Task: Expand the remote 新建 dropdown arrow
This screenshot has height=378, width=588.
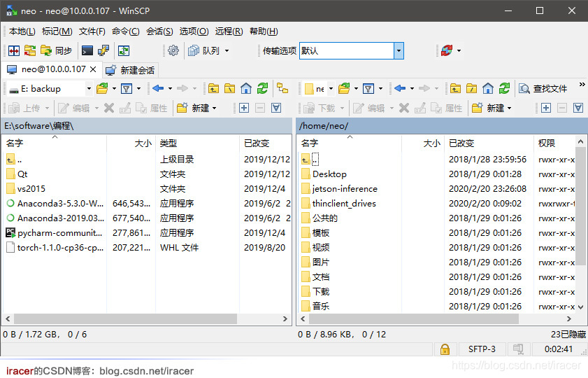Action: click(x=509, y=108)
